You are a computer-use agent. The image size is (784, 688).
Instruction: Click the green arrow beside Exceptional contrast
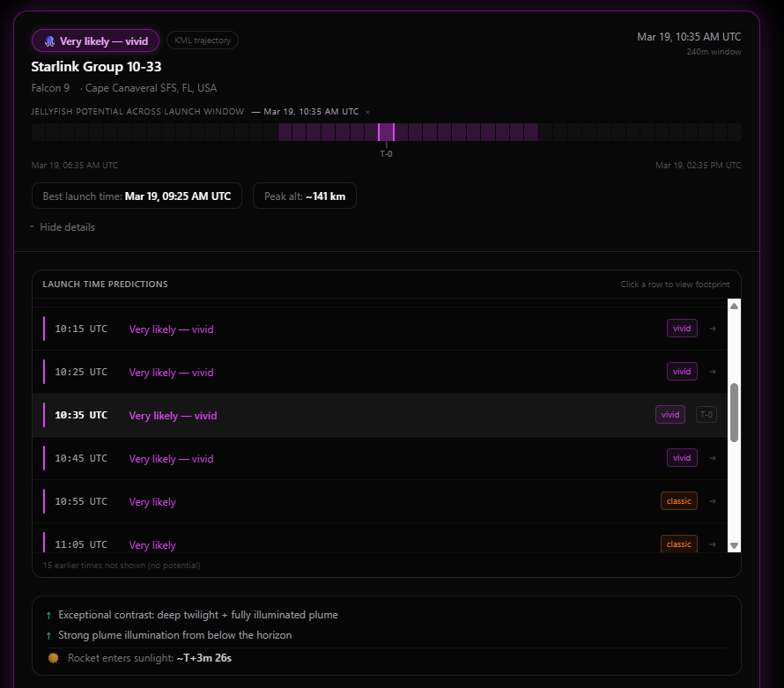pos(48,616)
